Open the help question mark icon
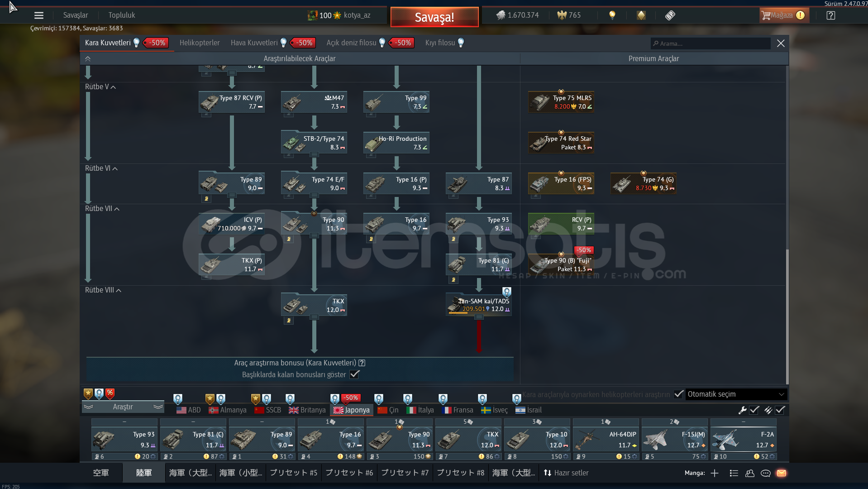The width and height of the screenshot is (868, 489). tap(830, 15)
